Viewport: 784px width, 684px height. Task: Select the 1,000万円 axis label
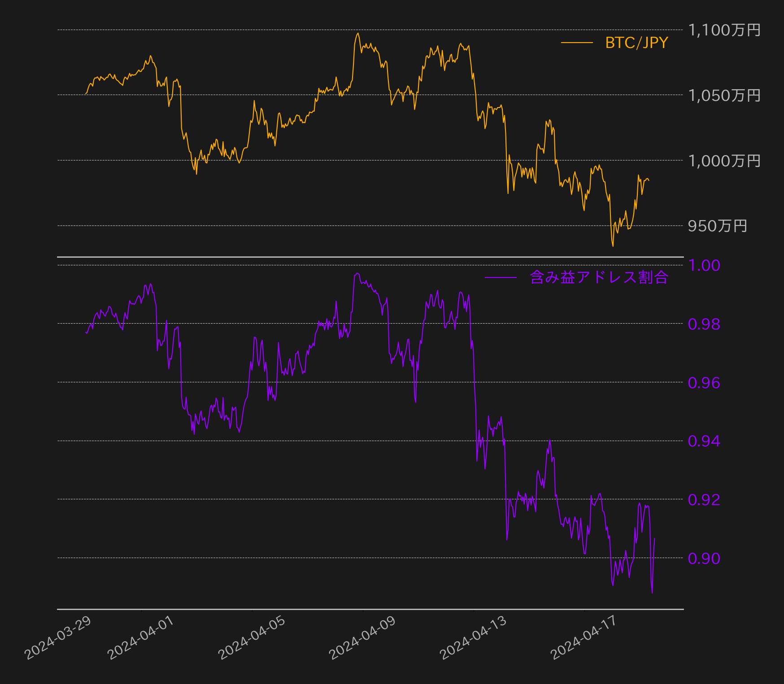724,160
